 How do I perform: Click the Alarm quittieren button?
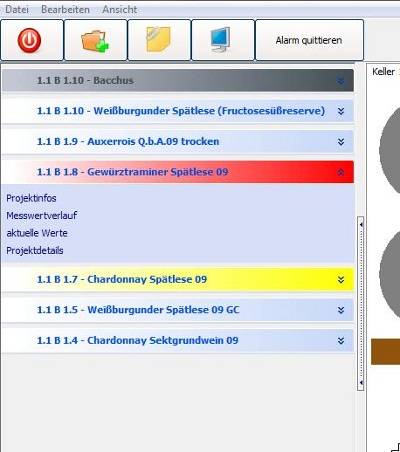(309, 40)
